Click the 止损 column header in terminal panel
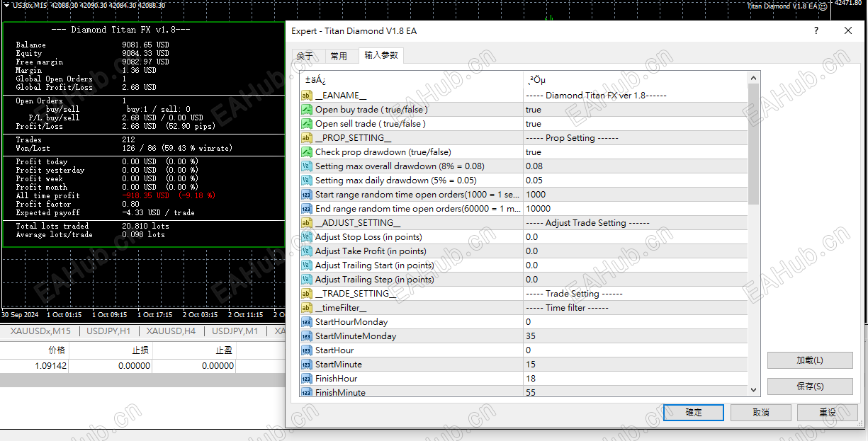Image resolution: width=868 pixels, height=441 pixels. point(140,350)
